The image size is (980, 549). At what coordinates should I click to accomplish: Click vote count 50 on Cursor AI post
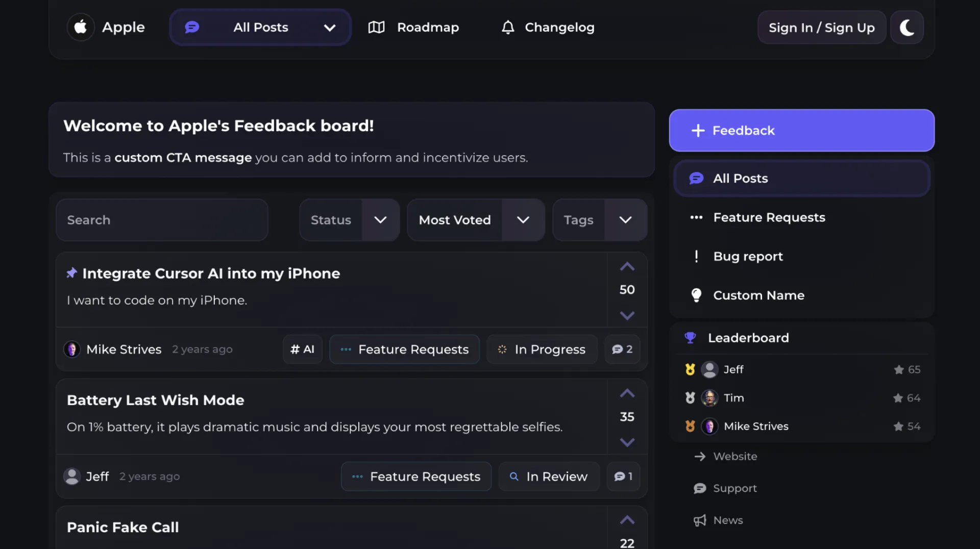pyautogui.click(x=627, y=290)
